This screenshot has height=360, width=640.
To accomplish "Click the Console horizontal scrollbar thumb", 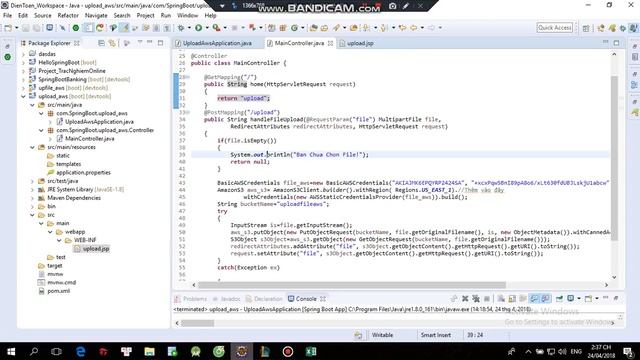I will pos(198,323).
